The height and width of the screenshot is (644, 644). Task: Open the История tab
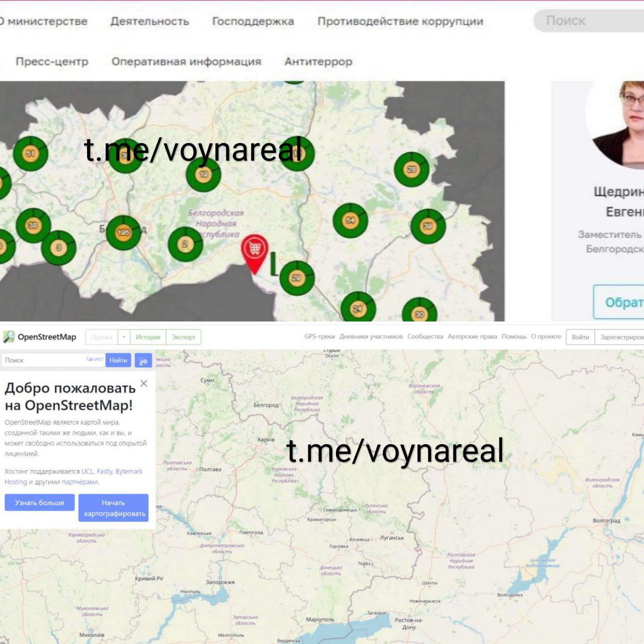(148, 337)
